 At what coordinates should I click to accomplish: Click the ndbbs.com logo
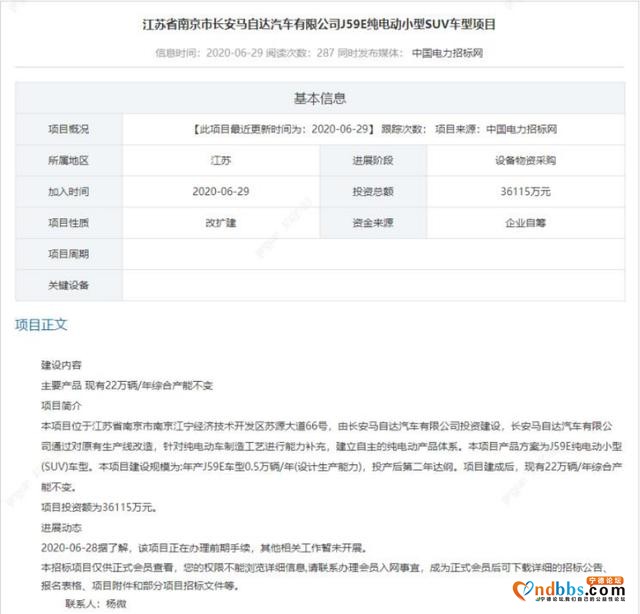[x=569, y=590]
